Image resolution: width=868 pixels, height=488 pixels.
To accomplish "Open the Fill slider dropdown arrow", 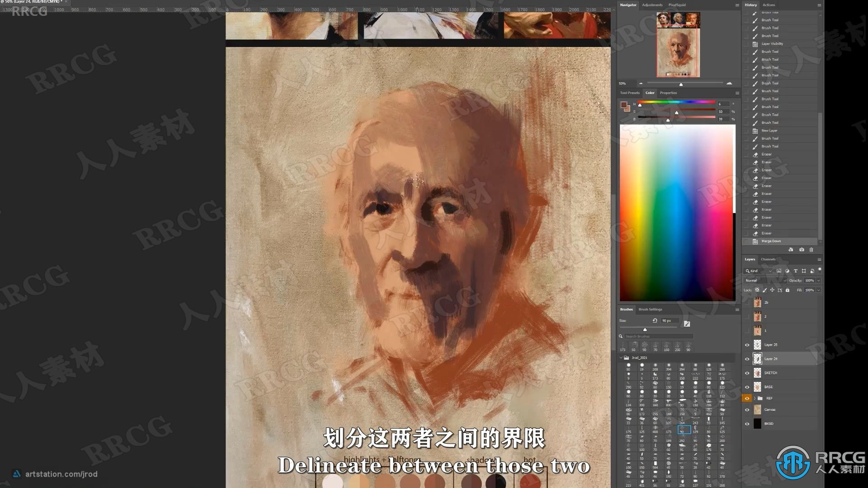I will click(x=818, y=290).
